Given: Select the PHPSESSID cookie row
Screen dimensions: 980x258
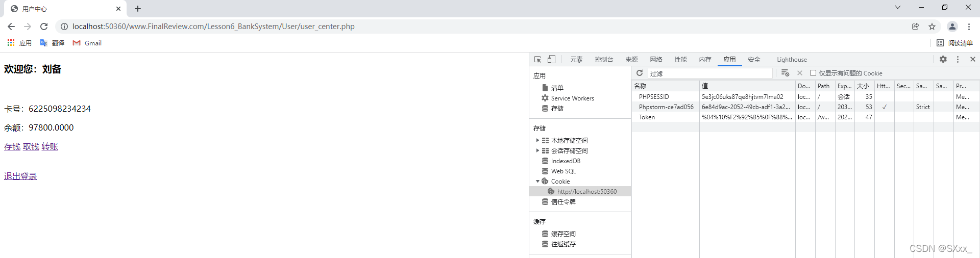Looking at the screenshot, I should click(x=805, y=96).
